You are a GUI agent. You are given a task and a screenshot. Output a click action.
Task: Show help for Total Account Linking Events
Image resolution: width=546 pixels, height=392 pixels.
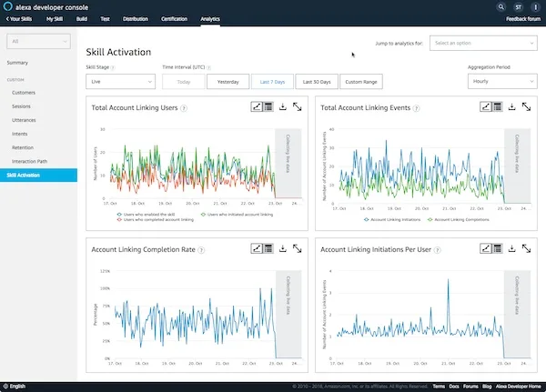pyautogui.click(x=416, y=108)
